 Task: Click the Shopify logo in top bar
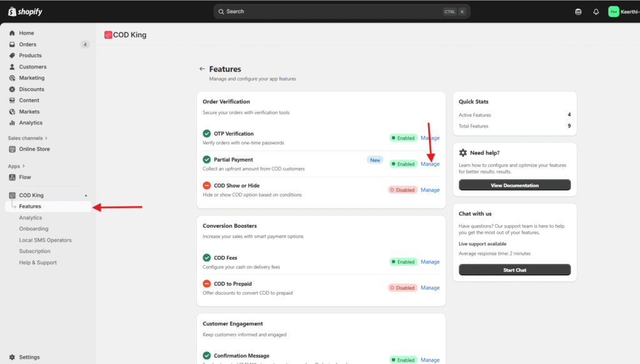(25, 12)
